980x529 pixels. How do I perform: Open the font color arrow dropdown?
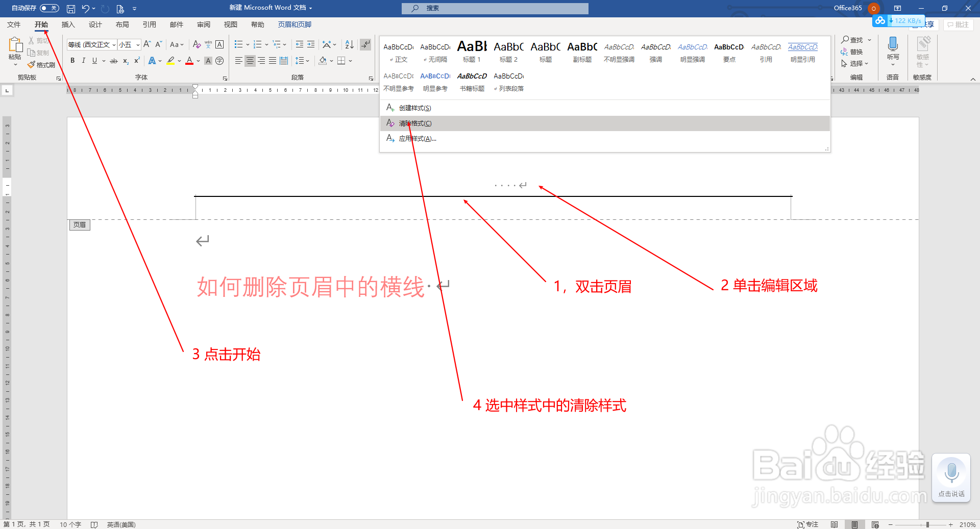[x=198, y=61]
